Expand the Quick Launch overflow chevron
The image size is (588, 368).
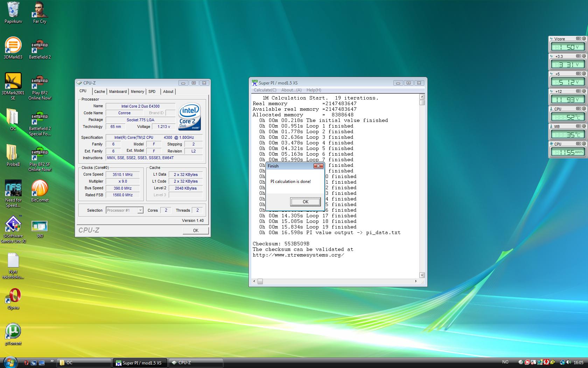(x=52, y=361)
